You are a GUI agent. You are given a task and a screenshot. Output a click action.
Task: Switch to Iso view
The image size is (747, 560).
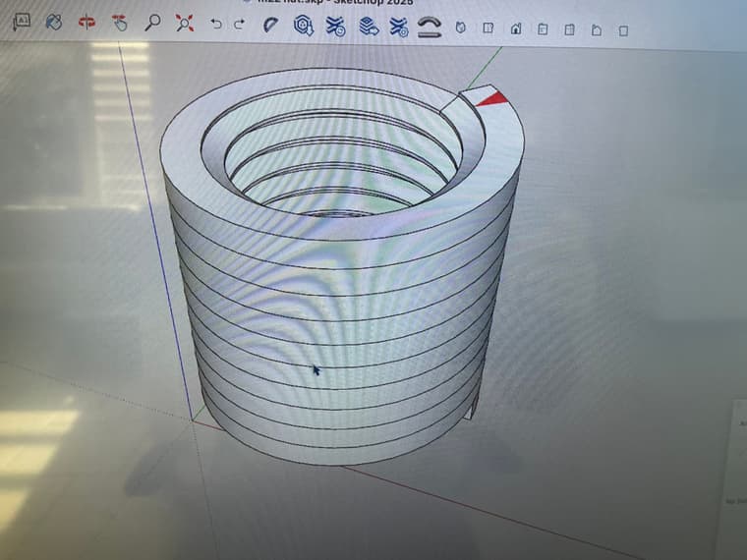coord(459,28)
